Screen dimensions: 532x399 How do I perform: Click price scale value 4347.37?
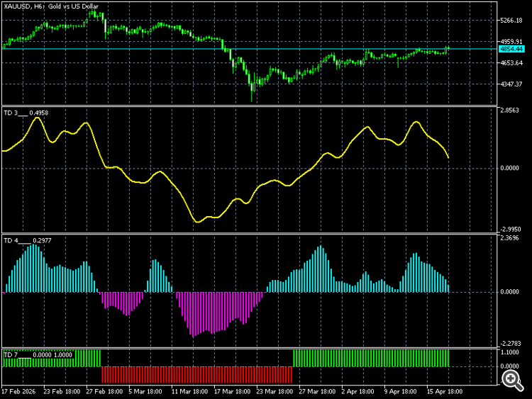click(x=511, y=84)
